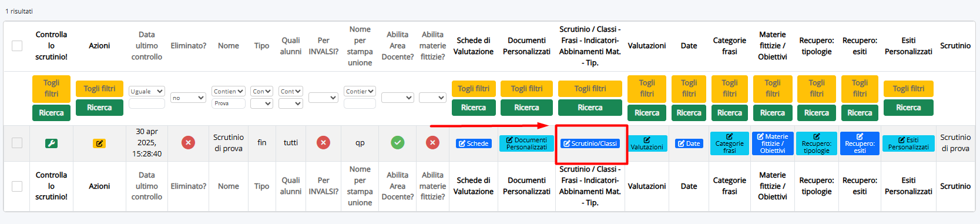Viewport: 980px width, 224px height.
Task: Tick the checkbox in the top header row
Action: click(17, 46)
